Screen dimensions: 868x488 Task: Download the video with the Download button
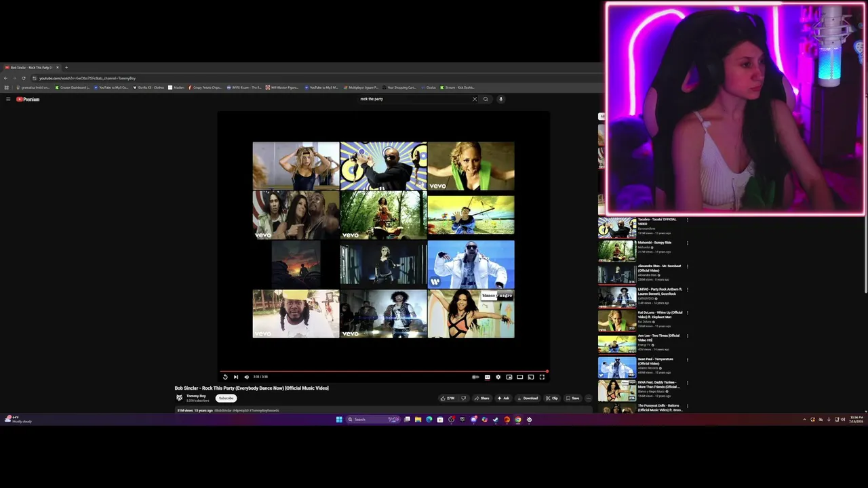tap(527, 398)
